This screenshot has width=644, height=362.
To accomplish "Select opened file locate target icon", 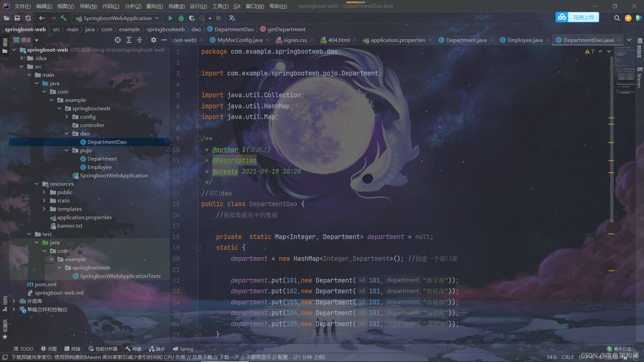I will [x=117, y=40].
